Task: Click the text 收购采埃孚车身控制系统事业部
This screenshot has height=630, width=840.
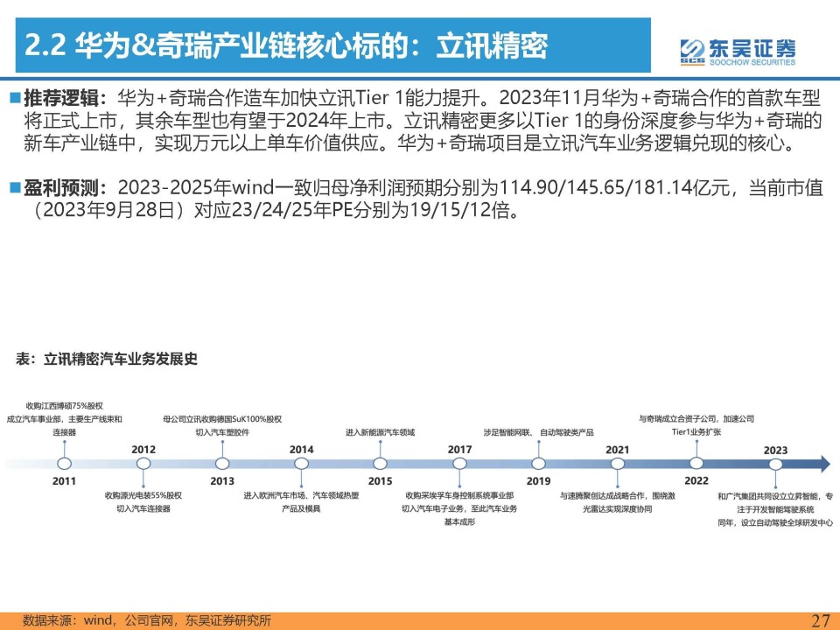Action: coord(459,495)
